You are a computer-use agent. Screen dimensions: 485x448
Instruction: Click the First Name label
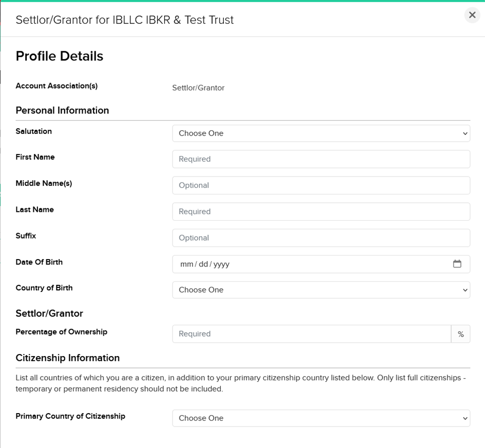pos(35,157)
